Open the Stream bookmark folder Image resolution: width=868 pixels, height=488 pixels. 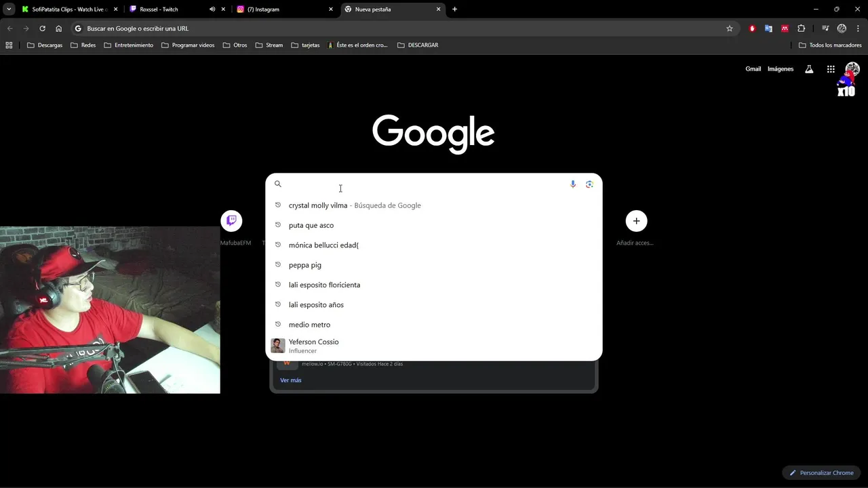point(269,45)
